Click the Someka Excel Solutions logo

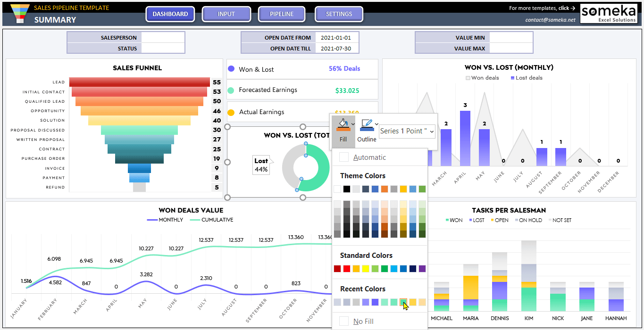tap(609, 13)
